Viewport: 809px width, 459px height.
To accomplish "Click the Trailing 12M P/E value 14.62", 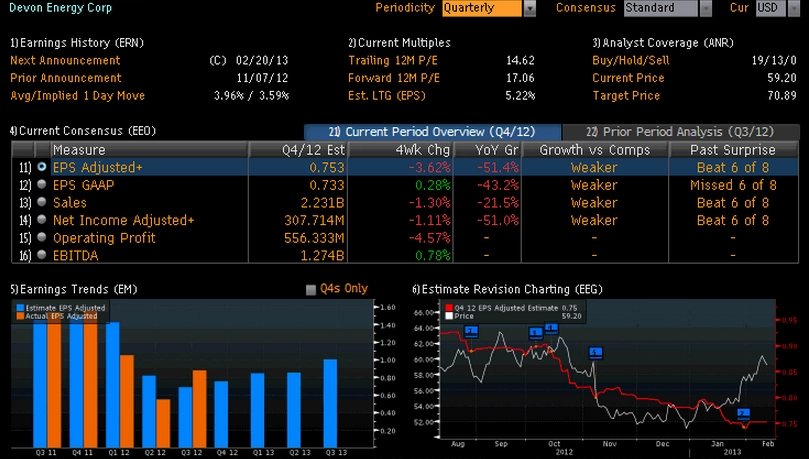I will (520, 60).
